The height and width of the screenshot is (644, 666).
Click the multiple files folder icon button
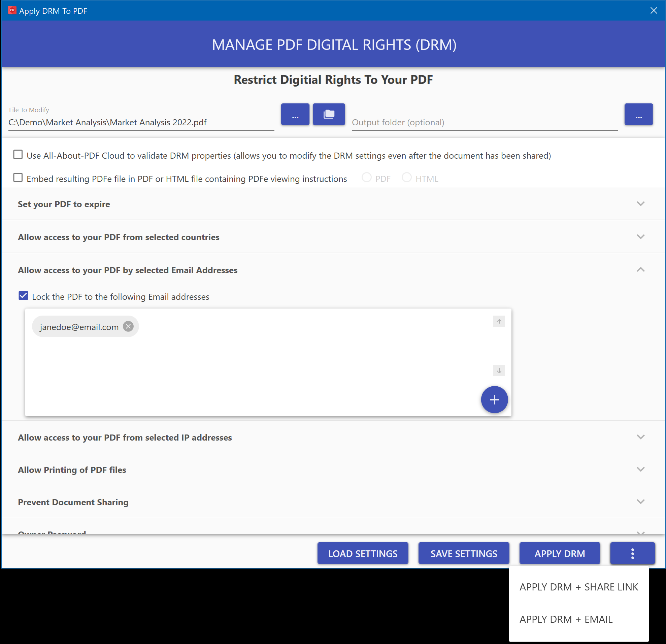(x=329, y=114)
